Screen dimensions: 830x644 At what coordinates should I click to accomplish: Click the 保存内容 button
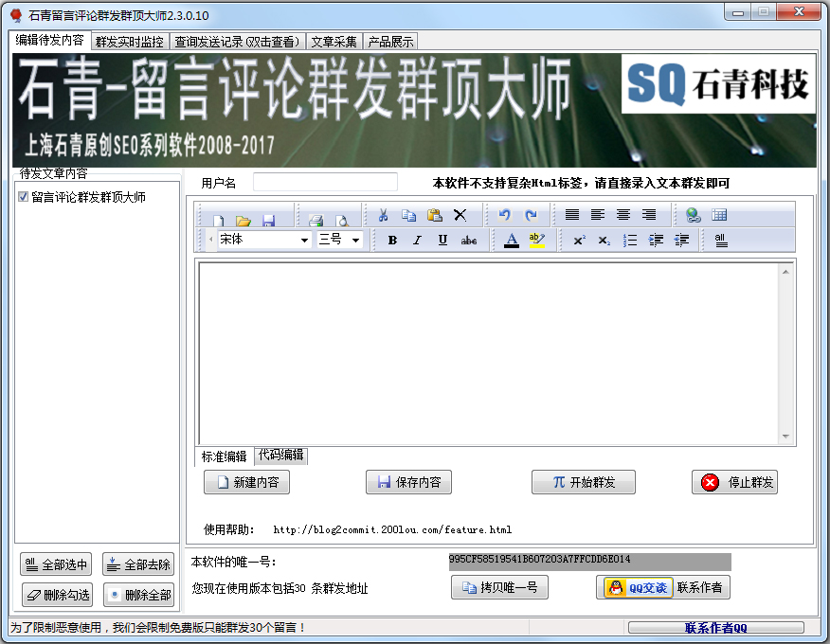[408, 482]
